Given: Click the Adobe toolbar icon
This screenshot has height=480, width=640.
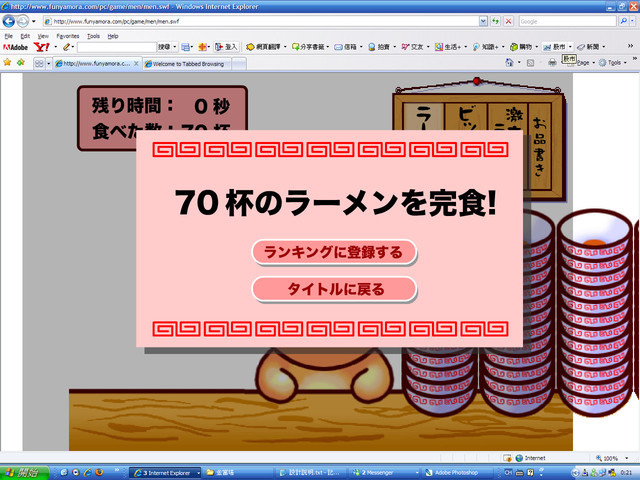Looking at the screenshot, I should pyautogui.click(x=15, y=47).
